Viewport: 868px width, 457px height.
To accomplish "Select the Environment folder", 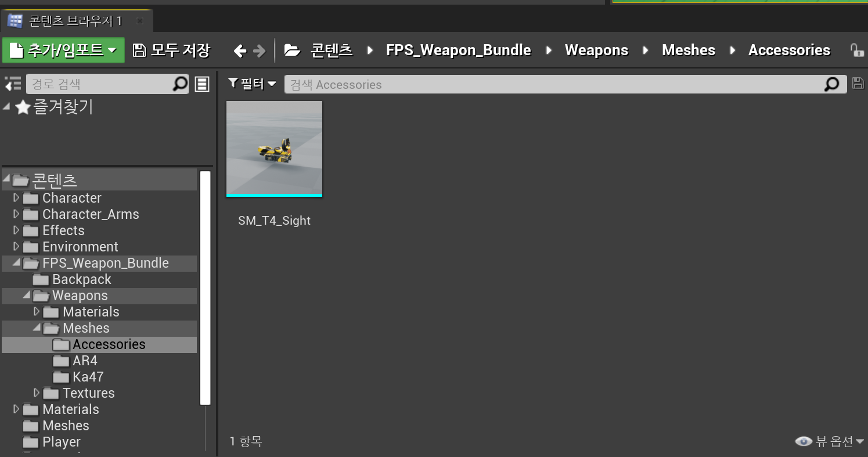I will tap(80, 247).
